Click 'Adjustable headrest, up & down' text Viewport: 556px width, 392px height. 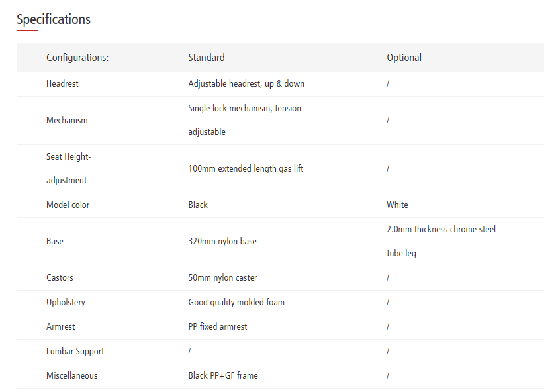246,84
